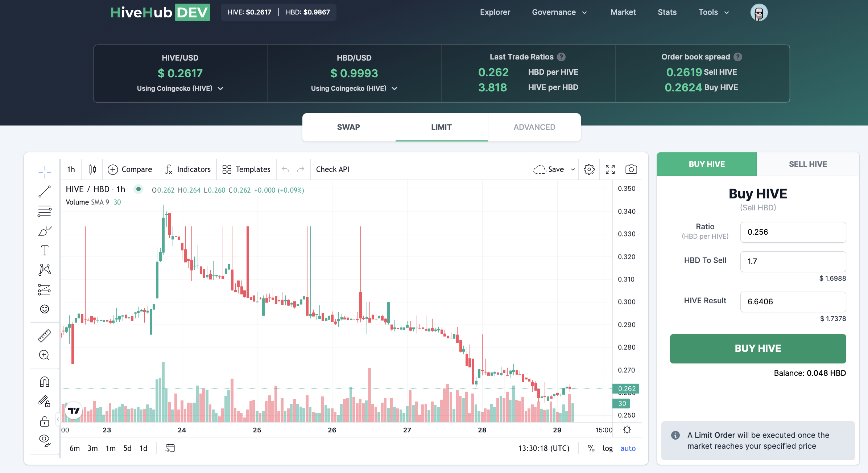This screenshot has height=473, width=868.
Task: Click the HiveHub DEV logo
Action: coord(160,12)
